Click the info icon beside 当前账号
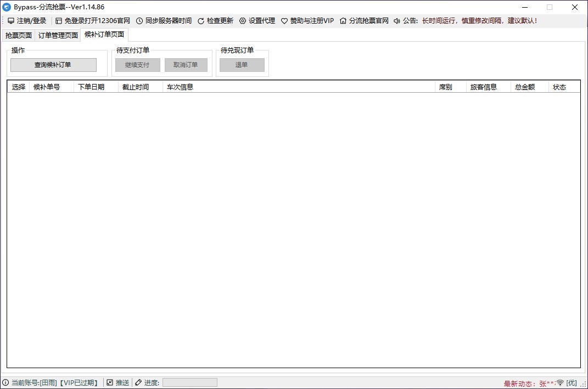 [5, 382]
